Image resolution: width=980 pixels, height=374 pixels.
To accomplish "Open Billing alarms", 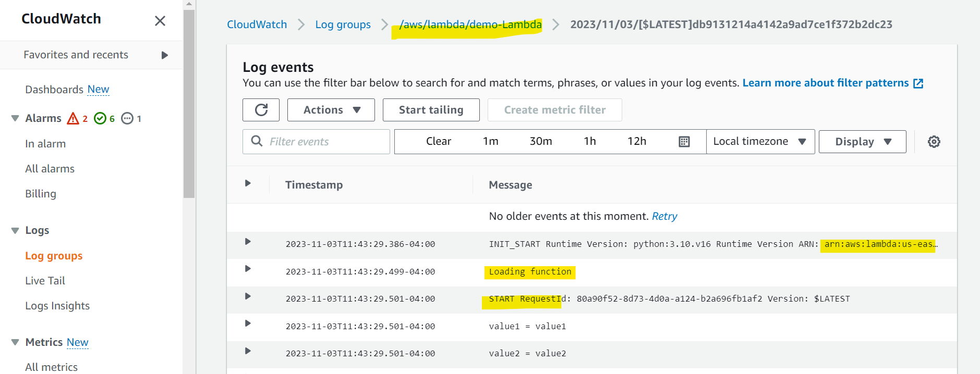I will 41,194.
